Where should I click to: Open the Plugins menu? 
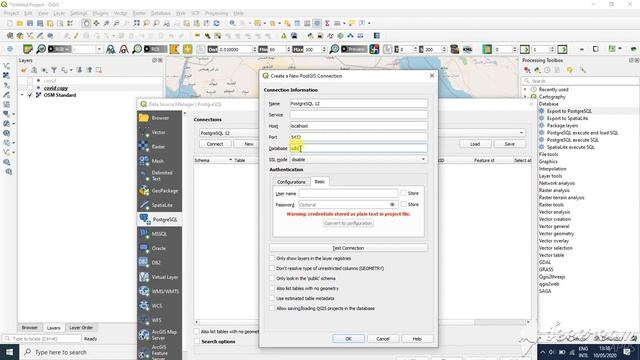pos(100,13)
